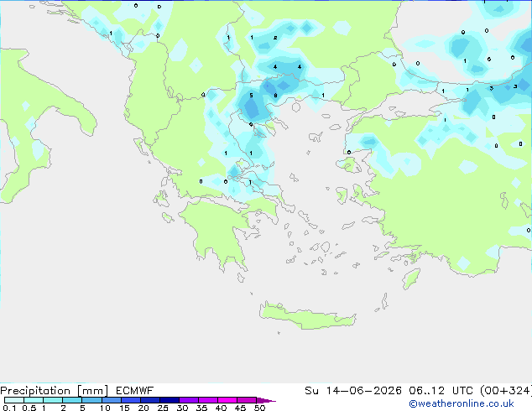Pick the 1–2 mm legend swatch
The width and height of the screenshot is (532, 411).
click(53, 400)
